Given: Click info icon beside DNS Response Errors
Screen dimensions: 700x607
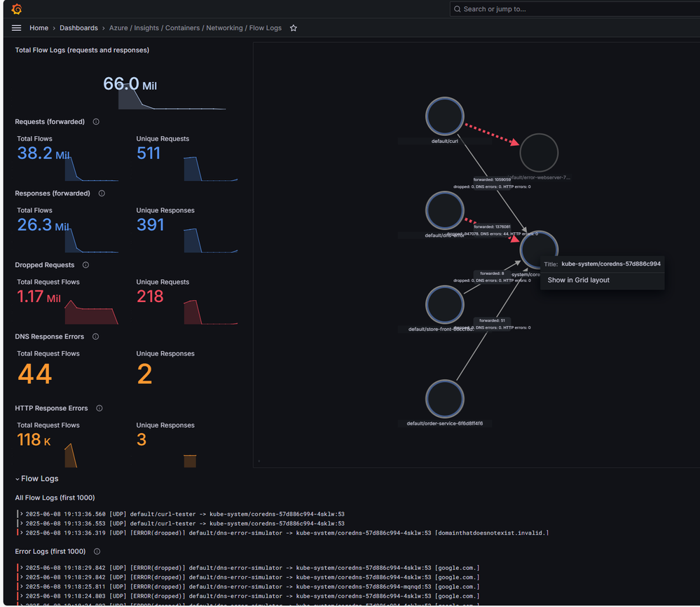Looking at the screenshot, I should 95,336.
